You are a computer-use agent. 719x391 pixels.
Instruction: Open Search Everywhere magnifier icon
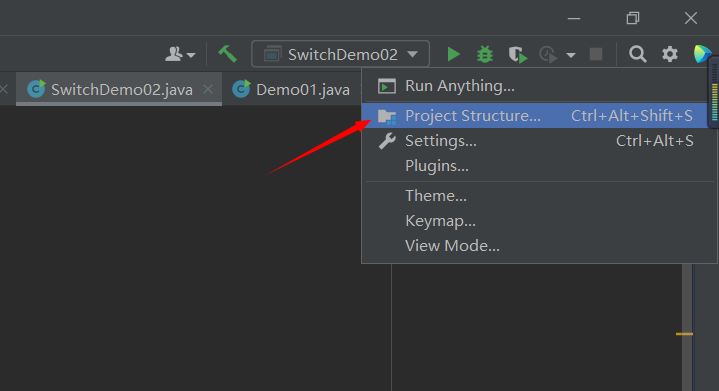click(x=637, y=54)
